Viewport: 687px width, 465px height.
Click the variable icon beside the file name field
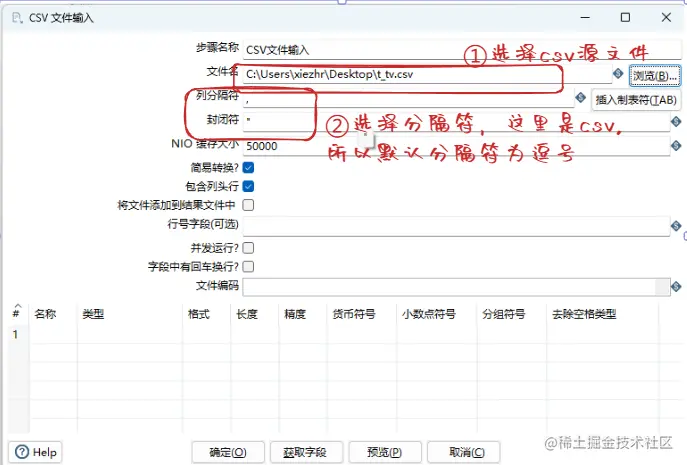618,74
